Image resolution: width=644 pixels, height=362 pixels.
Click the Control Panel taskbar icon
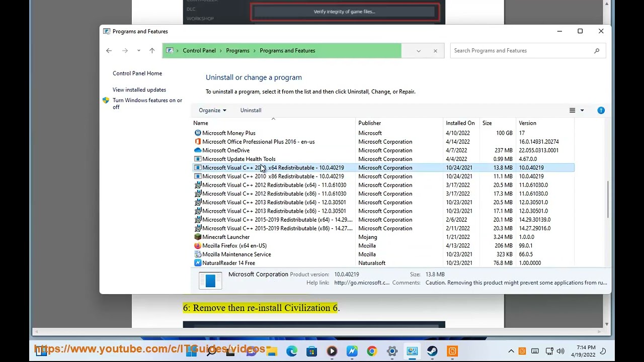pos(412,351)
